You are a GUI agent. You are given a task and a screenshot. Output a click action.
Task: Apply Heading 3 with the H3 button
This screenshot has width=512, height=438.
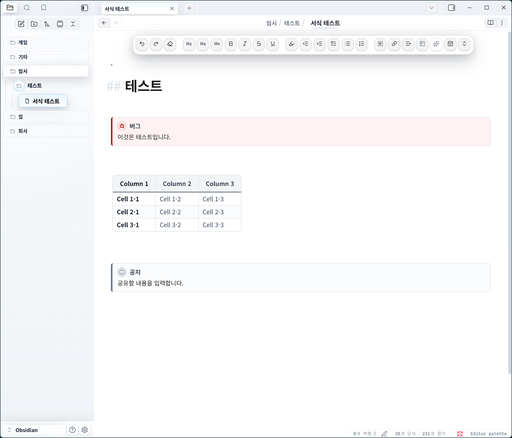[203, 44]
